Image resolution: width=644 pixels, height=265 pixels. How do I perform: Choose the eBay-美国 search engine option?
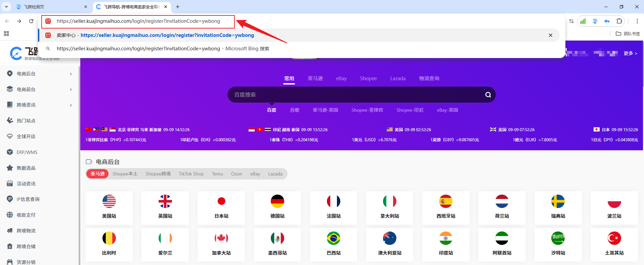coord(447,110)
